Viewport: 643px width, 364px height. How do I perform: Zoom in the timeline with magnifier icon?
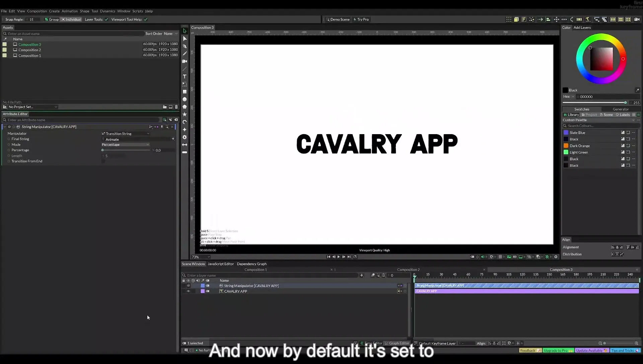tap(636, 343)
